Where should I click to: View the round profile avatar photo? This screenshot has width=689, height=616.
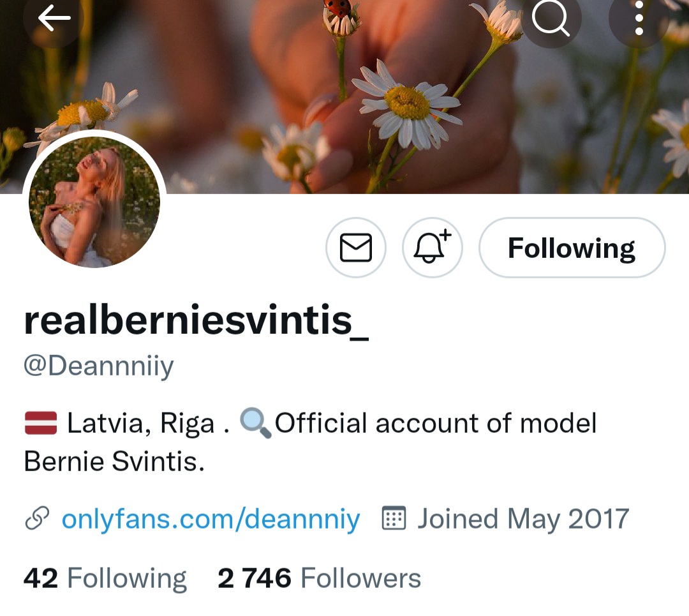[94, 201]
